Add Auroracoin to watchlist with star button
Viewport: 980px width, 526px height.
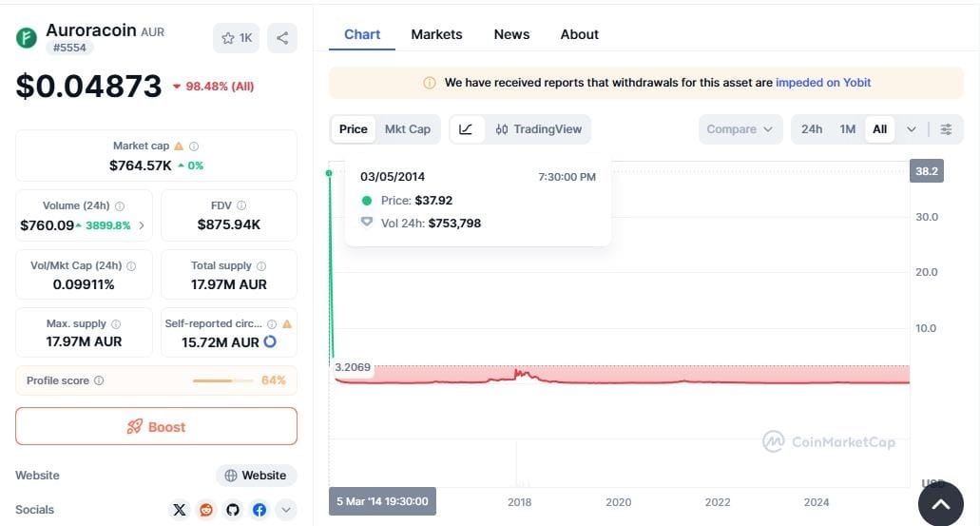tap(237, 38)
